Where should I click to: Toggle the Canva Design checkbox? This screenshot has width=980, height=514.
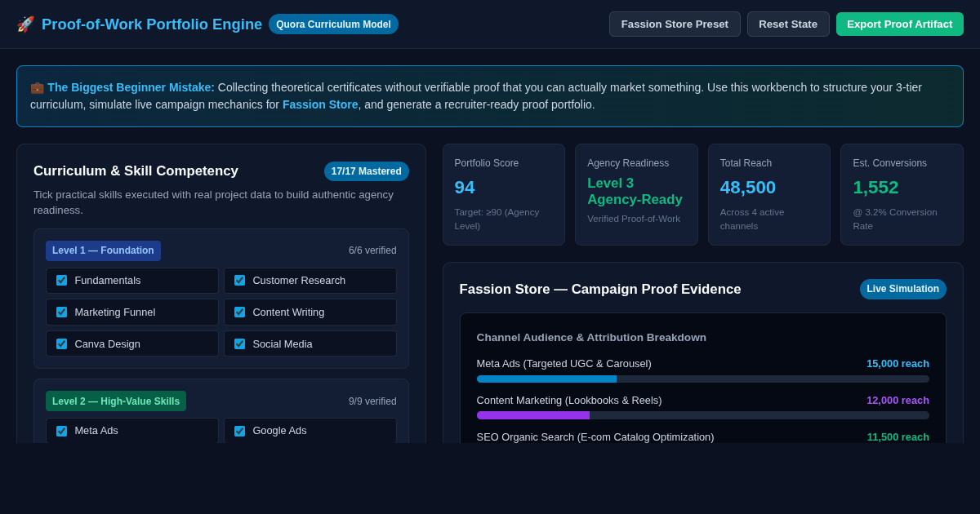pyautogui.click(x=61, y=343)
